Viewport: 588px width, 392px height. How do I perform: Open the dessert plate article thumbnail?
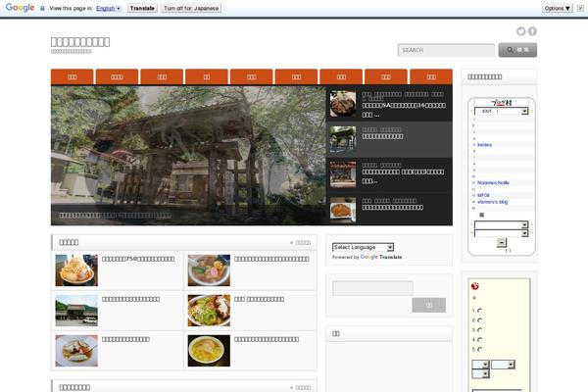tap(76, 351)
